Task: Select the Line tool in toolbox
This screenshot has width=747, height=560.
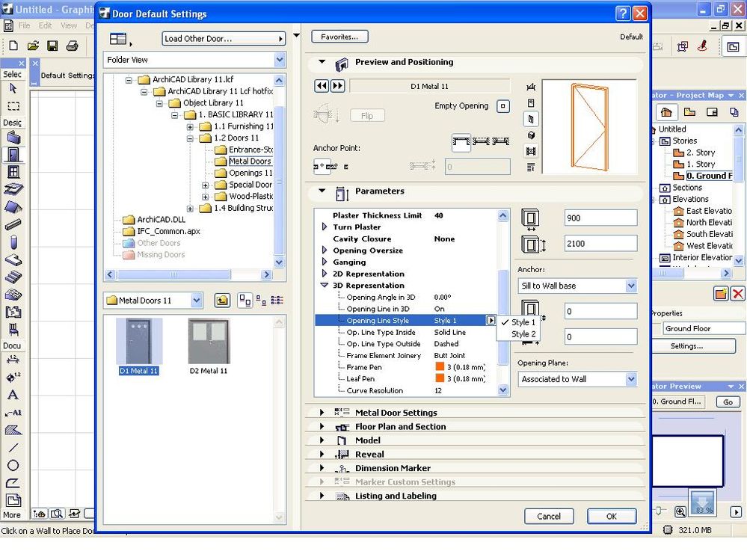Action: (x=13, y=448)
